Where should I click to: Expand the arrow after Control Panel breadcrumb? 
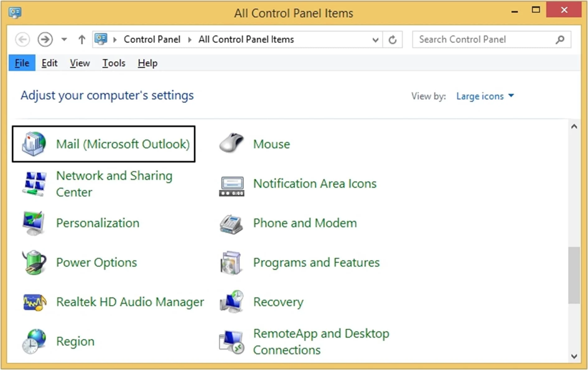pos(189,40)
